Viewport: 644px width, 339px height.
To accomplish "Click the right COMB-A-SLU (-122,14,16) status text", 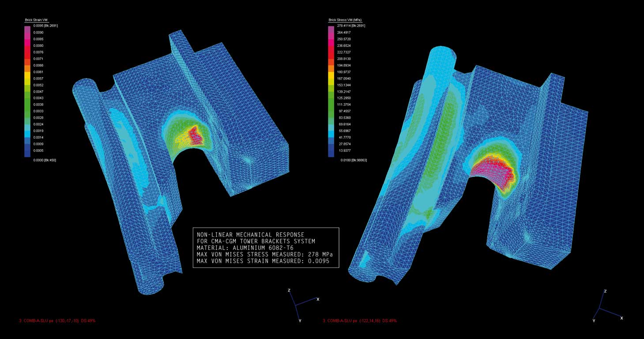I will tap(360, 321).
